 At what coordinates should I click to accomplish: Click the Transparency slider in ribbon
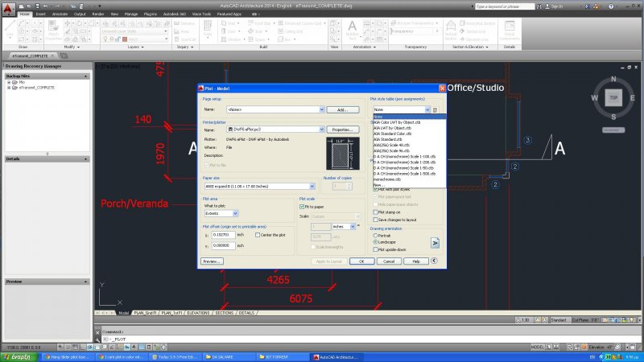415,31
